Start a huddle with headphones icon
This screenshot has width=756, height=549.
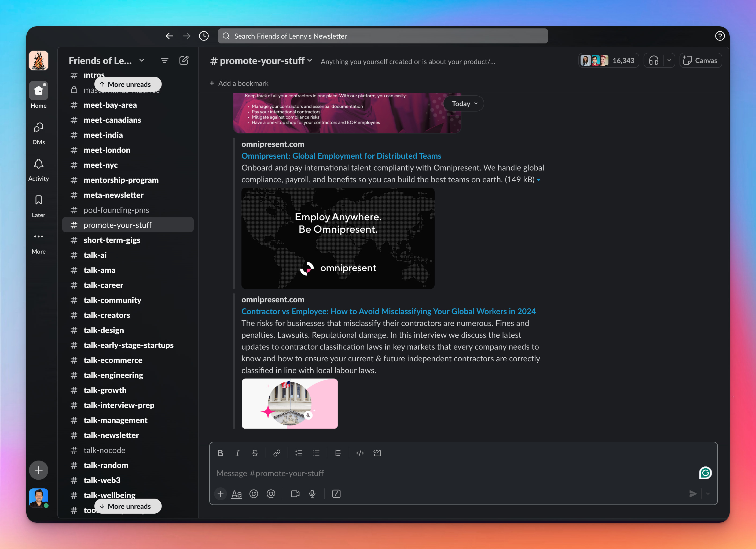pyautogui.click(x=654, y=61)
